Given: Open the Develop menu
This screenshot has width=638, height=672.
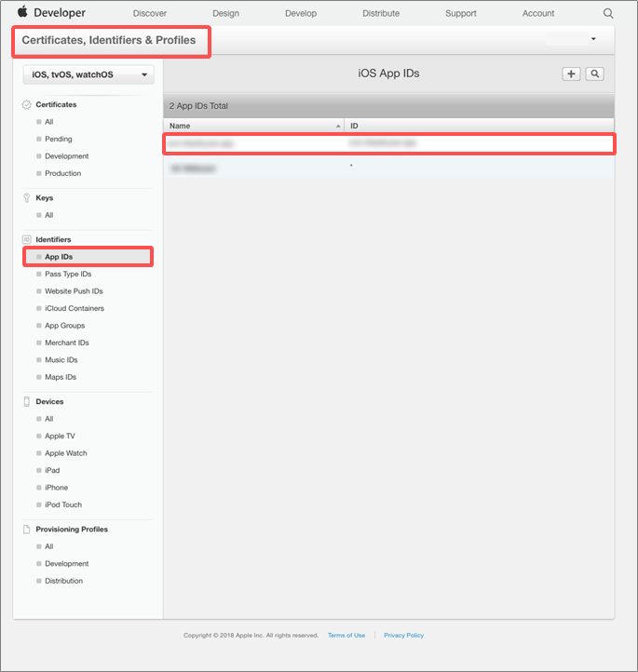Looking at the screenshot, I should tap(301, 13).
